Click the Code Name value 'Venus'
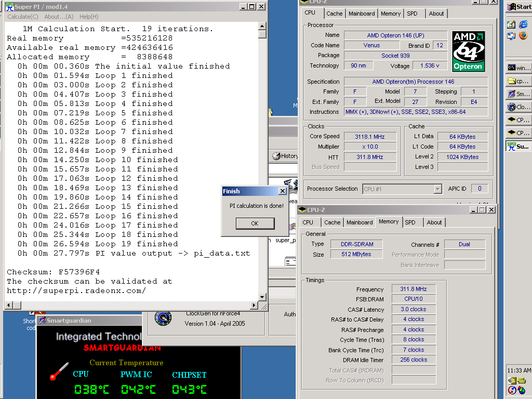 371,45
